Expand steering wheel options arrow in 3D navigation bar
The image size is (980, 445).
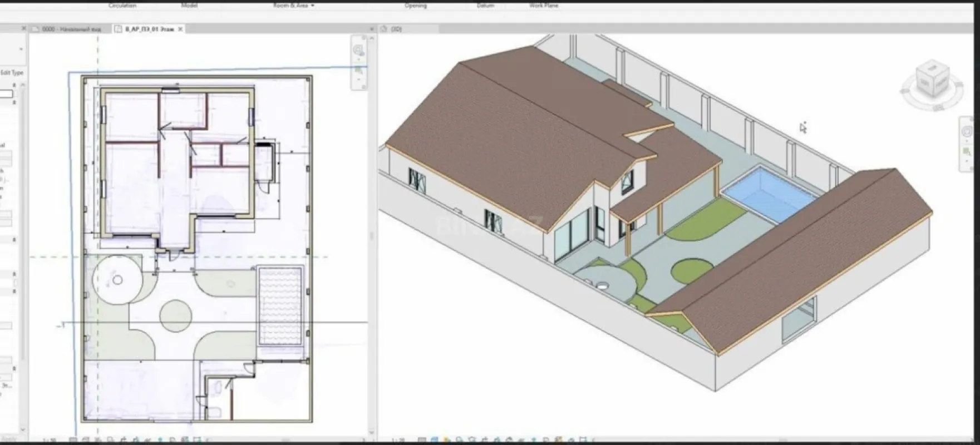(x=967, y=141)
